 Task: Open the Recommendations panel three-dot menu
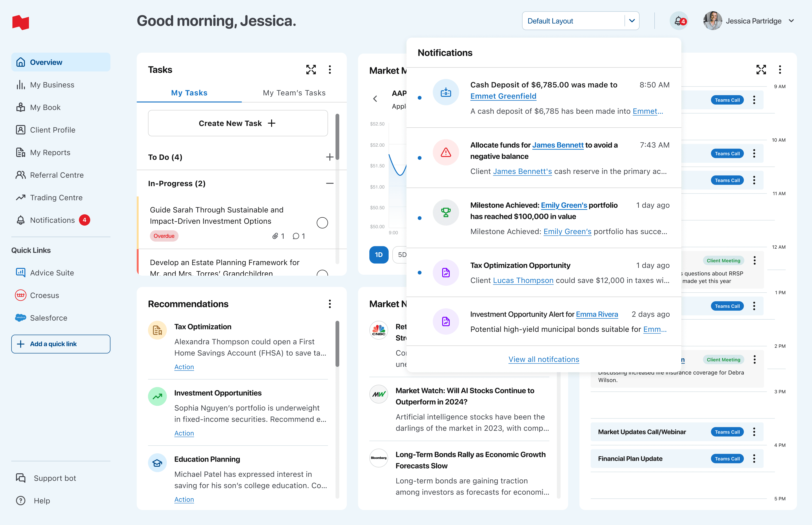pos(329,304)
